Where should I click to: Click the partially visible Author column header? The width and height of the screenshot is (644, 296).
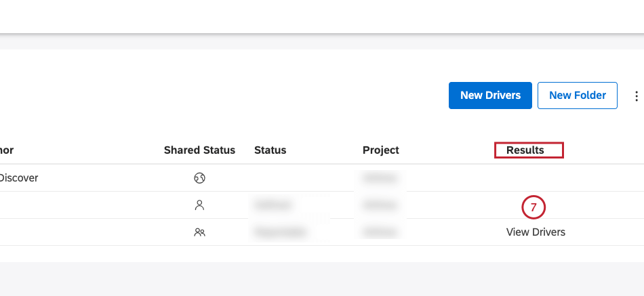(7, 150)
